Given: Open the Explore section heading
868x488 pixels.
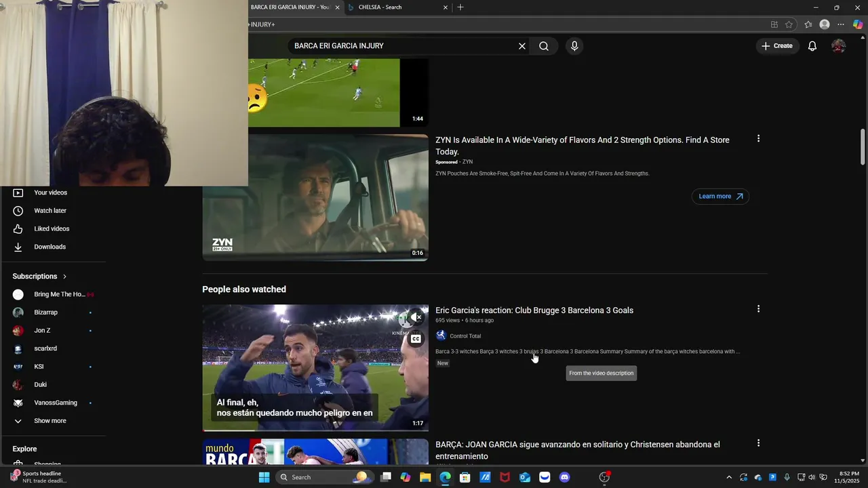Looking at the screenshot, I should tap(24, 449).
